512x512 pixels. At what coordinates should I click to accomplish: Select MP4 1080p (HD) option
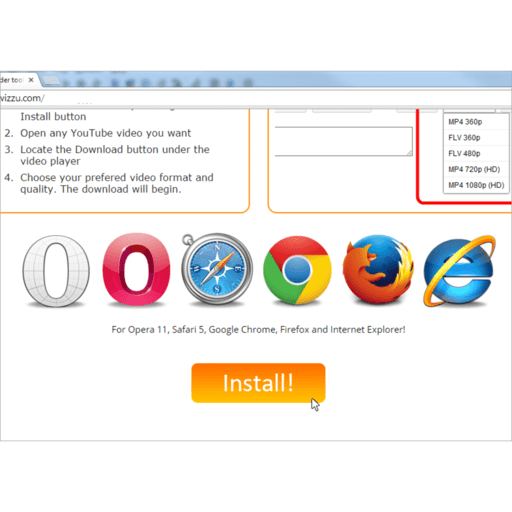(476, 185)
